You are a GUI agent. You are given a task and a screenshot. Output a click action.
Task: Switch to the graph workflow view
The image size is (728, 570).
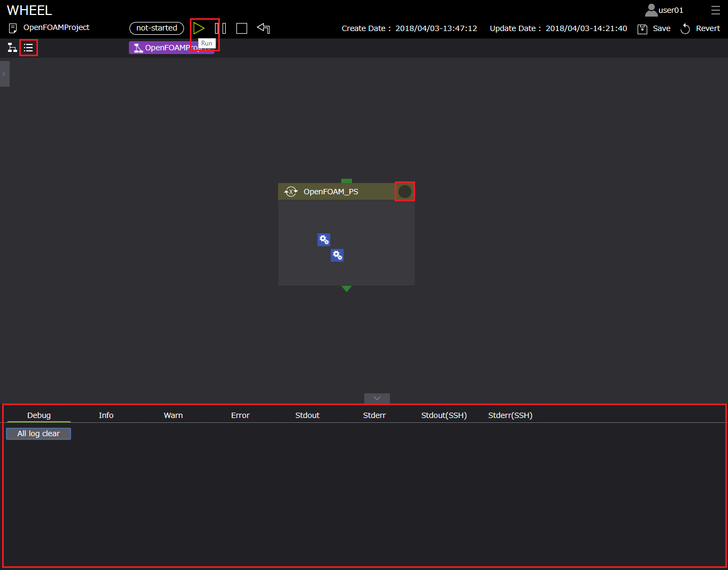pos(12,48)
